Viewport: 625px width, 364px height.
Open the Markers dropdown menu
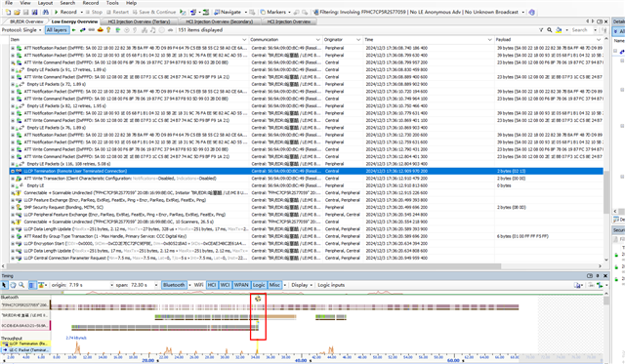click(275, 12)
